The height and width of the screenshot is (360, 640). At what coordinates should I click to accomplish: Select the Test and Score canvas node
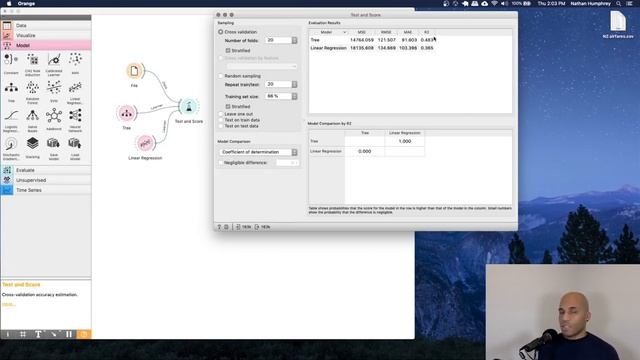click(189, 107)
